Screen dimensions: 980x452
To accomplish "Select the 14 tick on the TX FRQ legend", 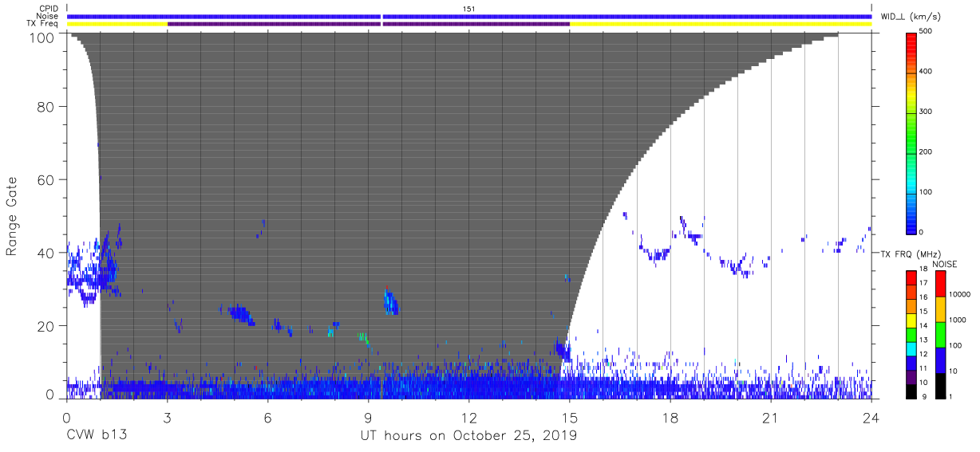I will 924,326.
